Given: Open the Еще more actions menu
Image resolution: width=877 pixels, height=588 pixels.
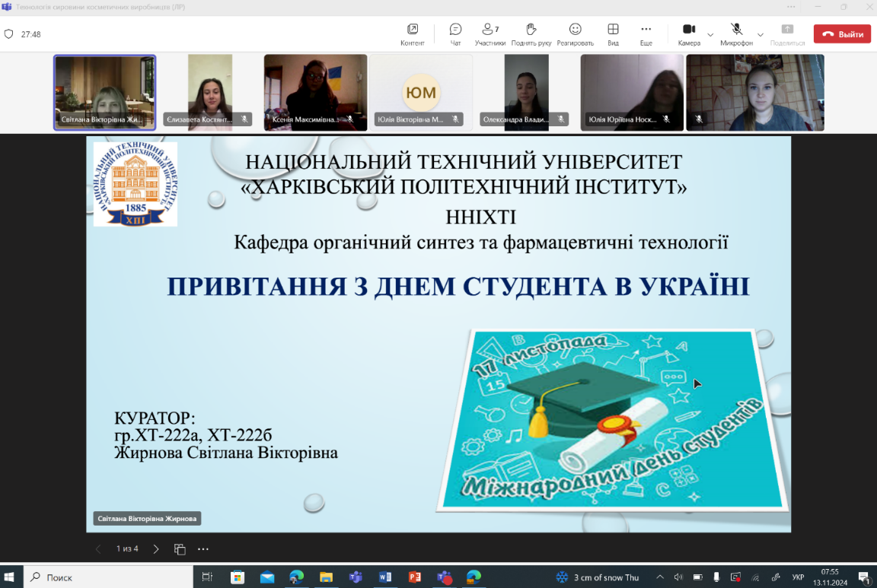Looking at the screenshot, I should (646, 33).
